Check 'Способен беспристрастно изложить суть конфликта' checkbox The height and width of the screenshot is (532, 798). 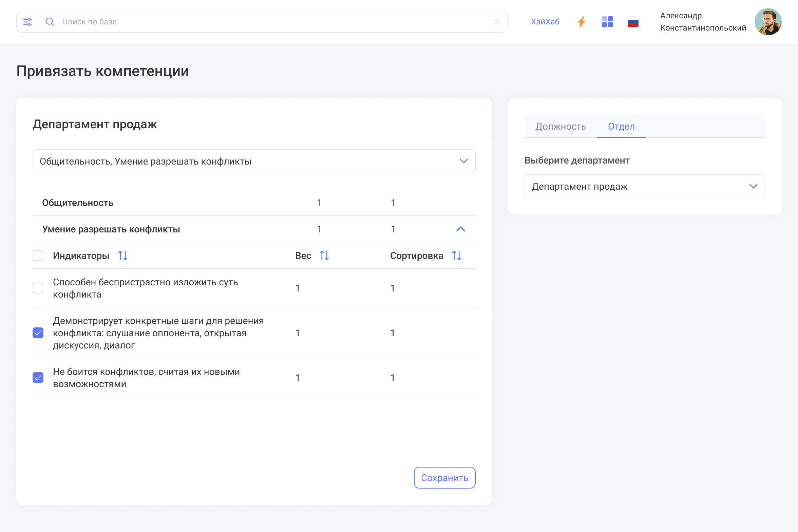38,288
